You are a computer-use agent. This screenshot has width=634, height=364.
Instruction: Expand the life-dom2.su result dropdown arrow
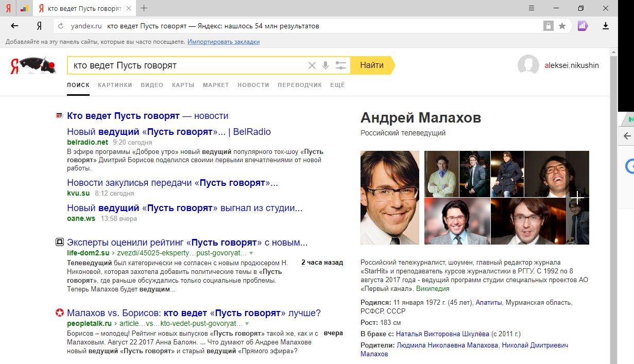[251, 253]
